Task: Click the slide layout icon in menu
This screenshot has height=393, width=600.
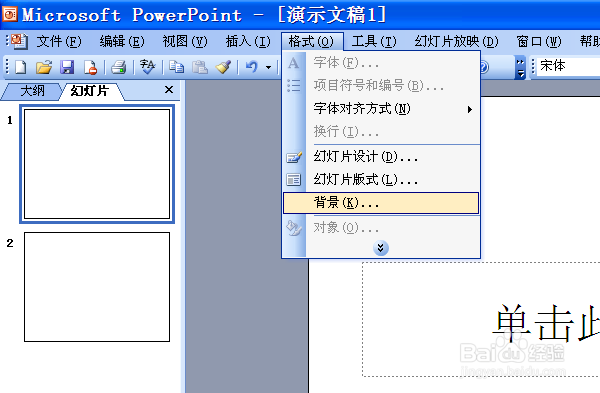Action: tap(294, 179)
